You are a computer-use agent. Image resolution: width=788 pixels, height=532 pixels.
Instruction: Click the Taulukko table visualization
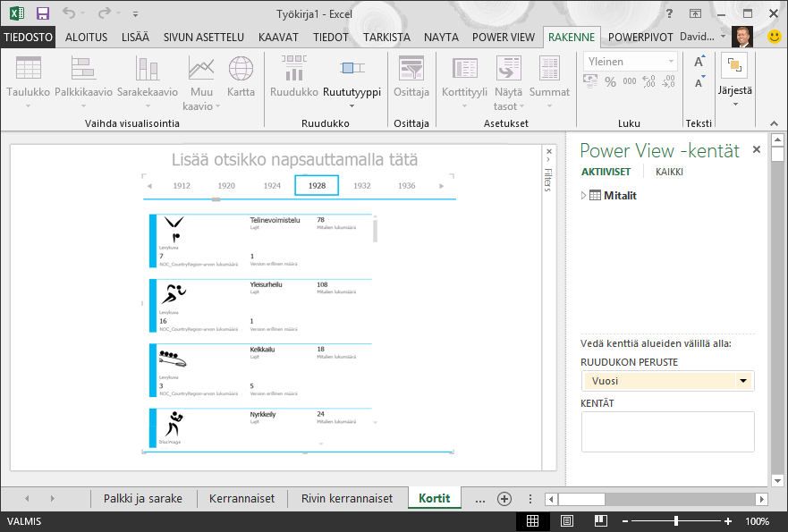(x=28, y=83)
